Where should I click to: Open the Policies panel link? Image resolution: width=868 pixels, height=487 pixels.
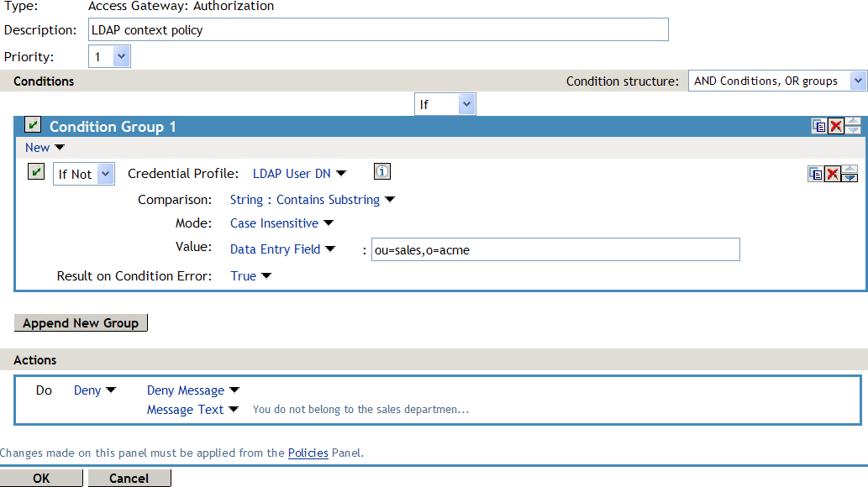tap(308, 453)
